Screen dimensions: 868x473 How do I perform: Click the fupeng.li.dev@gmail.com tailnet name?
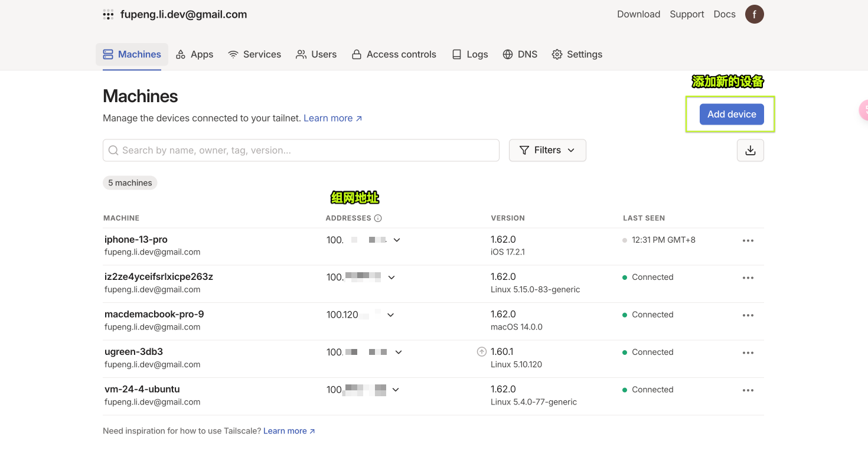click(x=184, y=15)
